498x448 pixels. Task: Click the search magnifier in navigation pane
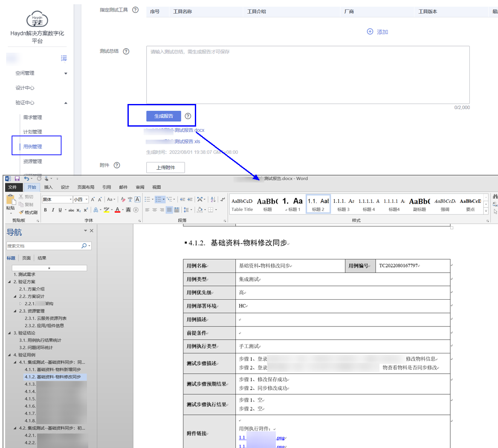click(84, 246)
